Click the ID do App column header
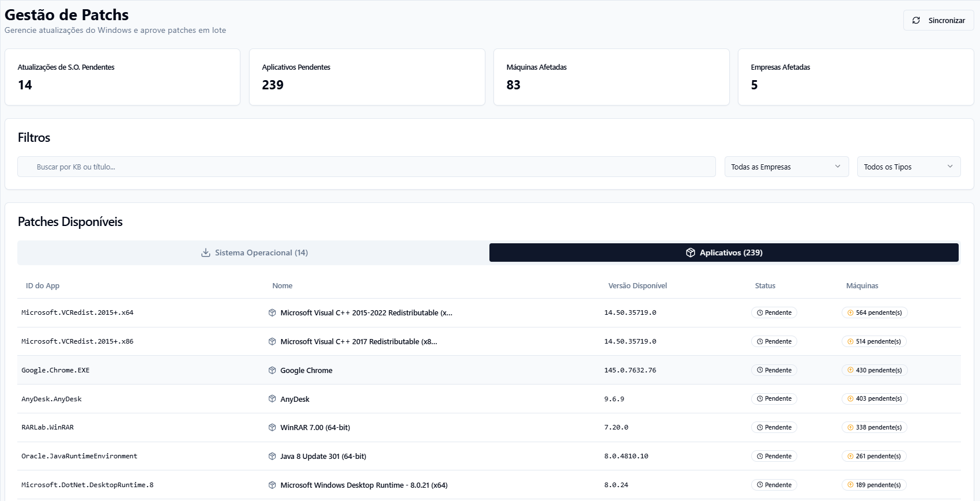The image size is (980, 501). tap(43, 285)
